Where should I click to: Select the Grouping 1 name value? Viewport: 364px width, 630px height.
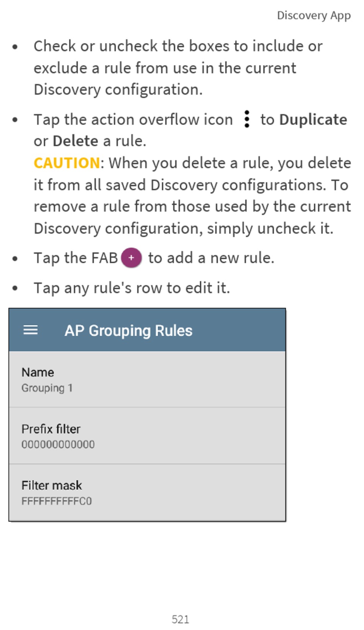(47, 388)
